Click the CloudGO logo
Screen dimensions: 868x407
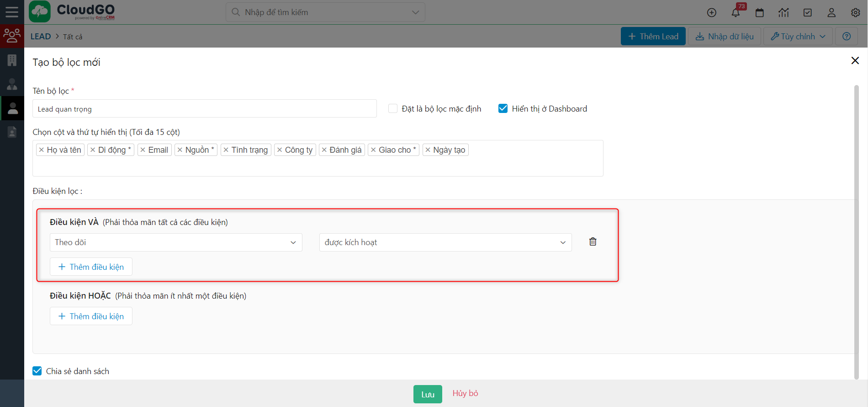click(x=72, y=12)
